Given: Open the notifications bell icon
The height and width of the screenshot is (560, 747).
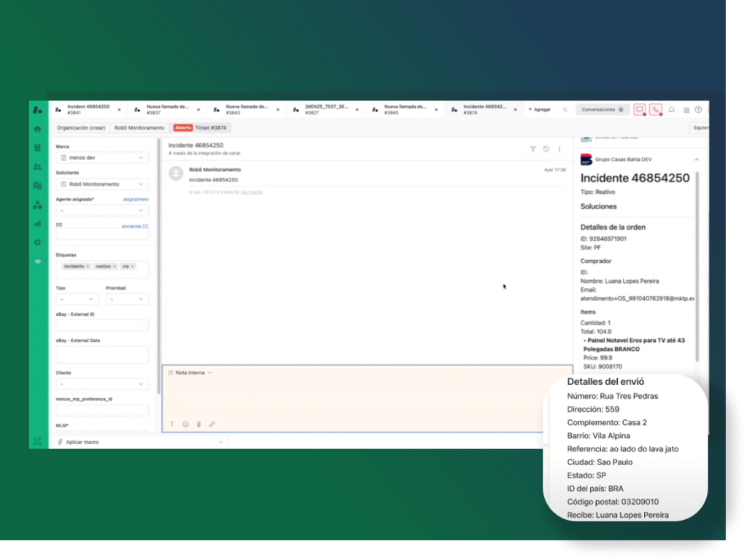Looking at the screenshot, I should pos(672,109).
